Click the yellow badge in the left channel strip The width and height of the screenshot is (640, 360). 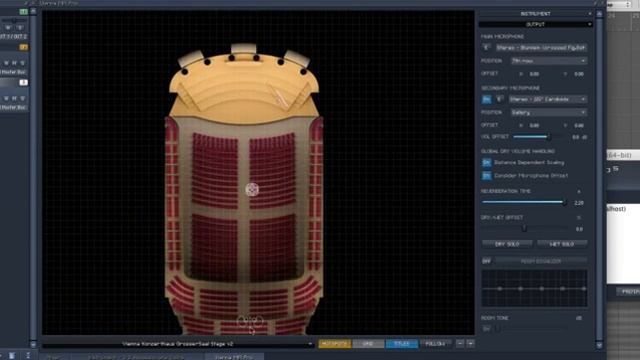click(24, 47)
